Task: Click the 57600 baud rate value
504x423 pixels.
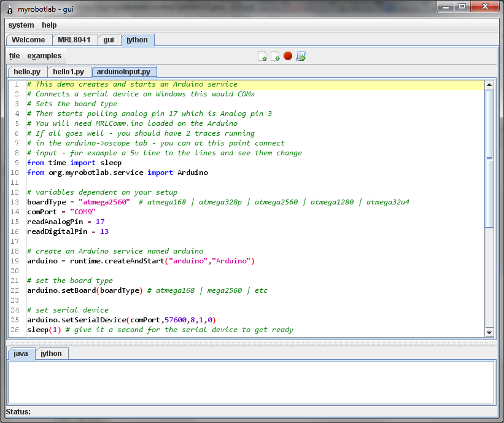Action: [176, 320]
